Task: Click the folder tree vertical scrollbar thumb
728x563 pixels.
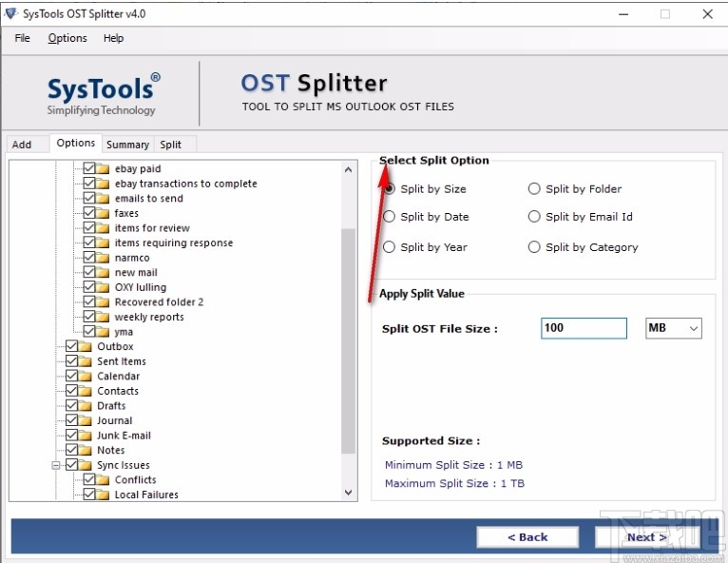Action: [348, 341]
